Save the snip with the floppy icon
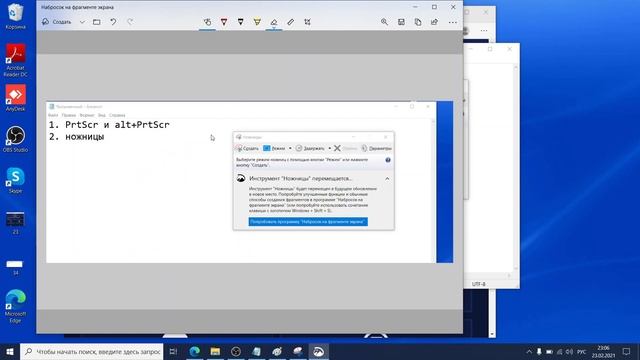This screenshot has width=640, height=360. (x=401, y=22)
